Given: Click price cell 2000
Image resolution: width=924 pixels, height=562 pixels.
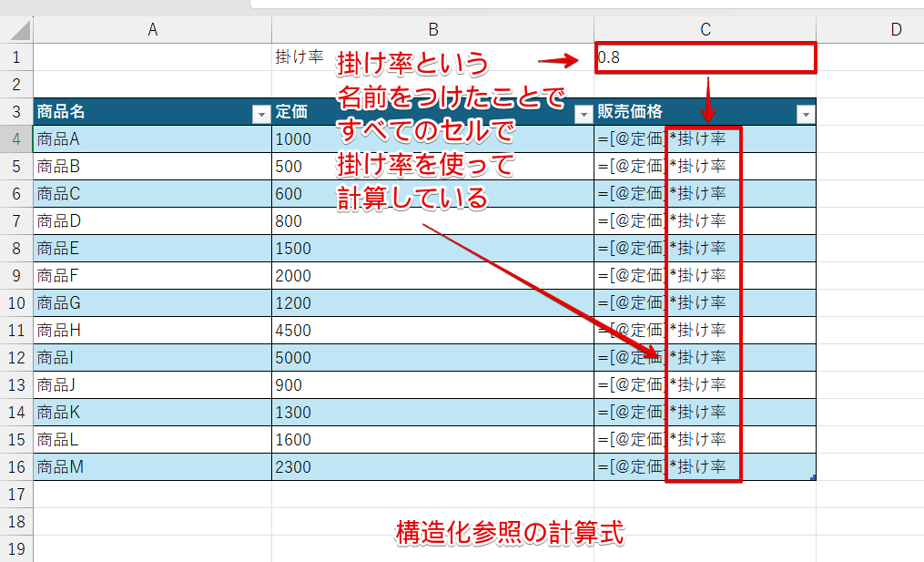Looking at the screenshot, I should click(x=433, y=275).
